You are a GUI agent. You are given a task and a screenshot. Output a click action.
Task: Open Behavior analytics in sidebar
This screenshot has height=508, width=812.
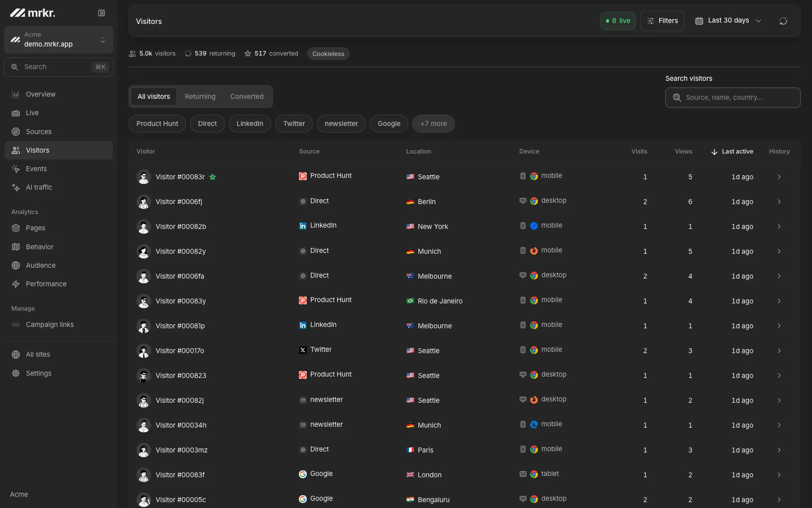pos(59,247)
